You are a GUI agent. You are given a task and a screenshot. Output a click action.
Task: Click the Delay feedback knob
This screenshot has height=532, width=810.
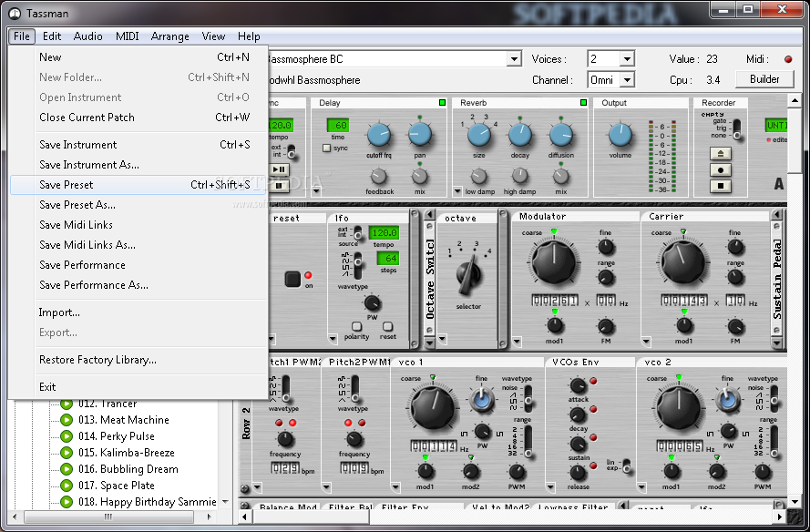379,177
